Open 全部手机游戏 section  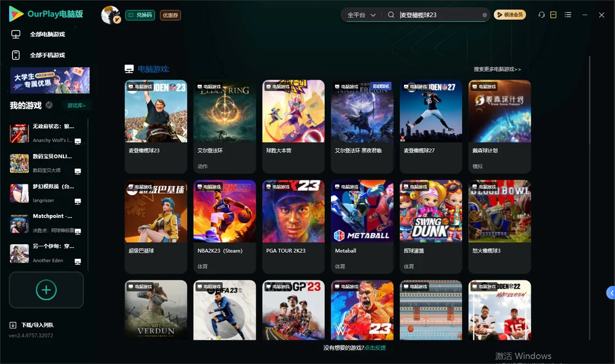[47, 55]
